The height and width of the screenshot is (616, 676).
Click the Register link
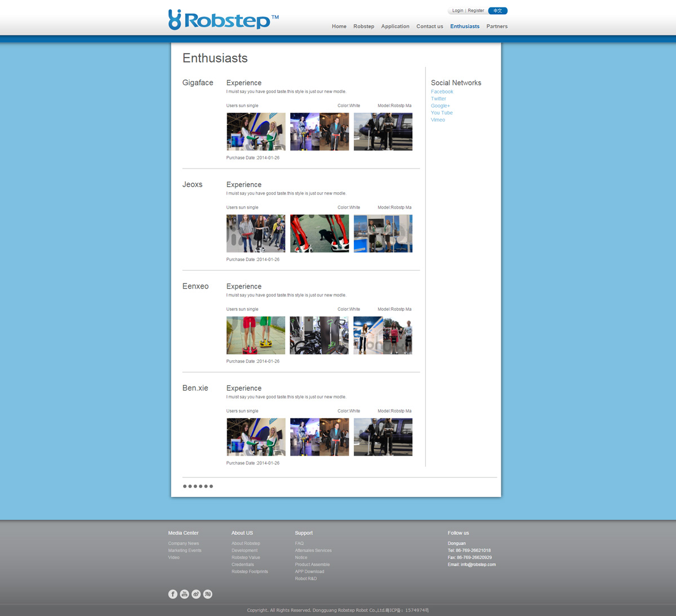coord(476,11)
